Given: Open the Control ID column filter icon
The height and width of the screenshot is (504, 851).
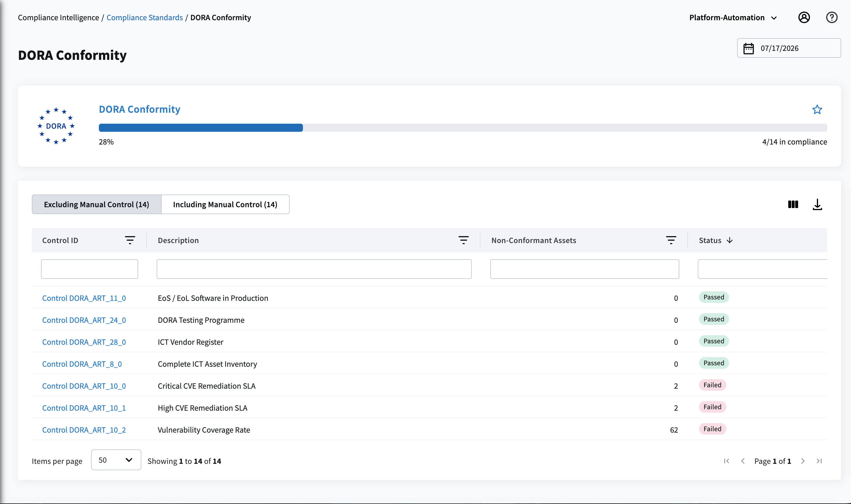Looking at the screenshot, I should 130,240.
